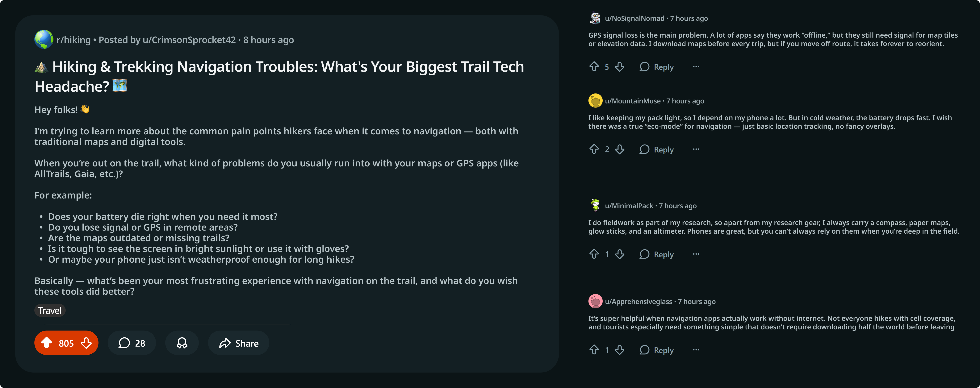
Task: Toggle upvote on u/MountainMuse's comment
Action: (x=594, y=149)
